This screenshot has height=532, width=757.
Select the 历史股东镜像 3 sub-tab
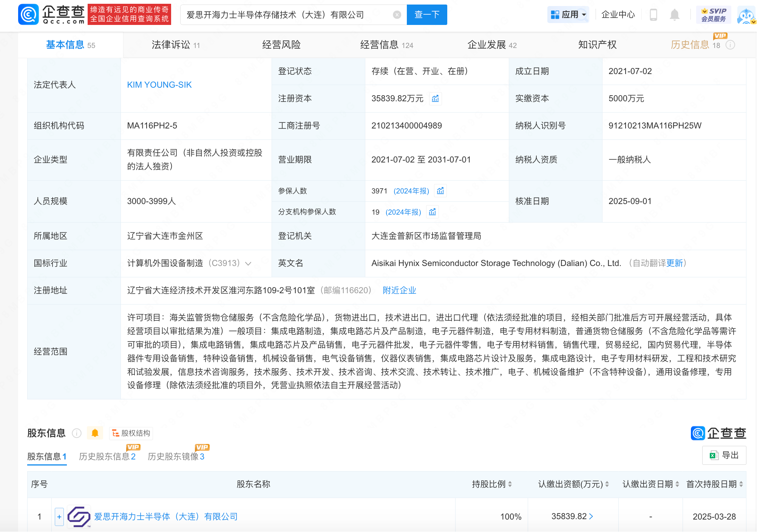(x=176, y=456)
